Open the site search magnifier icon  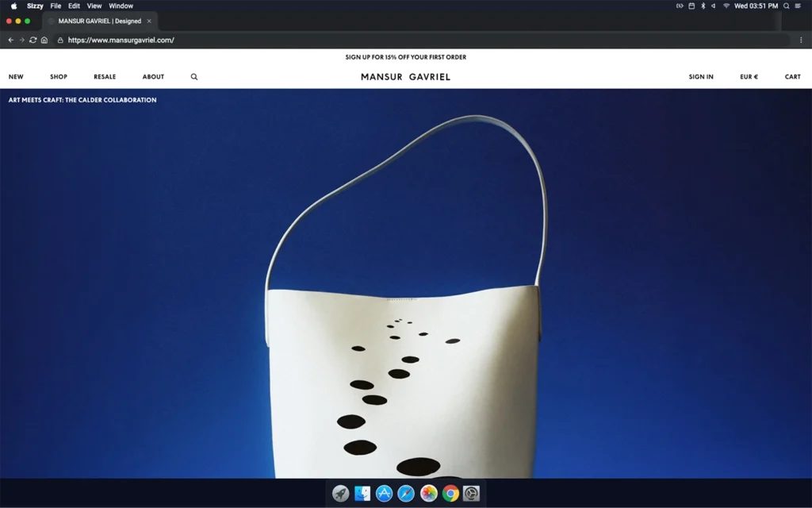pyautogui.click(x=194, y=77)
